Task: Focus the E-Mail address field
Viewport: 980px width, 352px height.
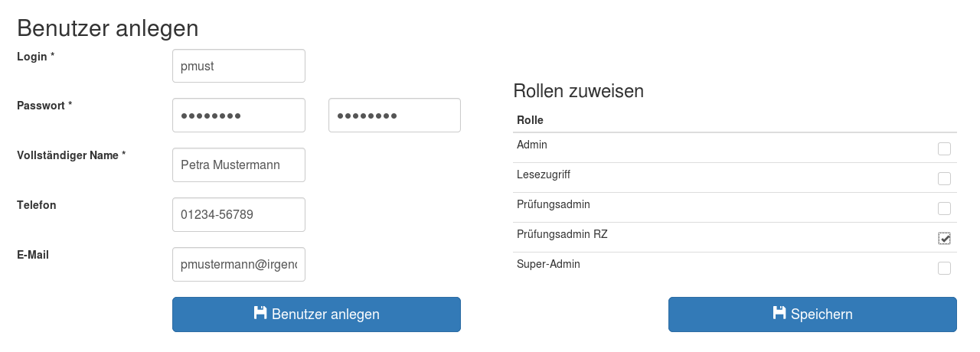Action: point(239,265)
